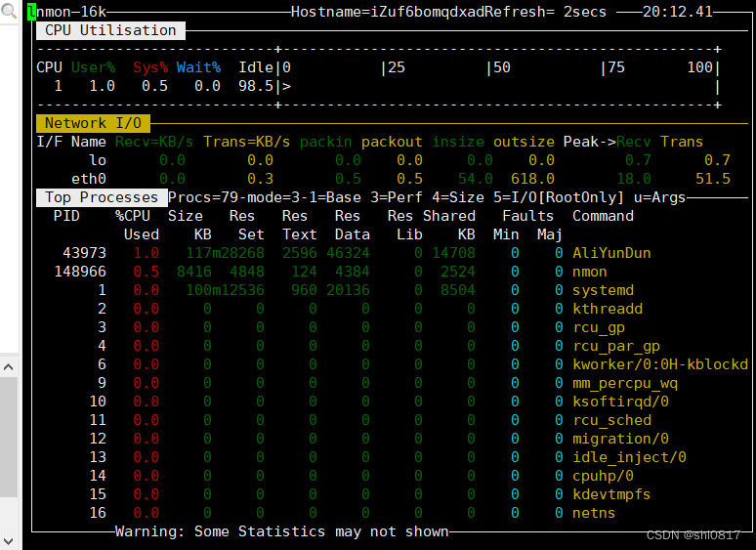Image resolution: width=756 pixels, height=550 pixels.
Task: Click the idle_inject/0 command
Action: [629, 457]
